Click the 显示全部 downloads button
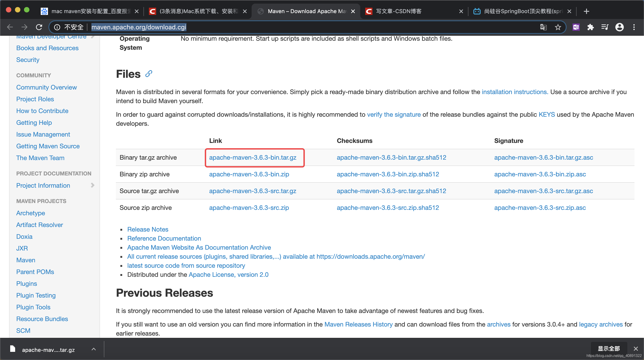This screenshot has width=644, height=360. 608,348
